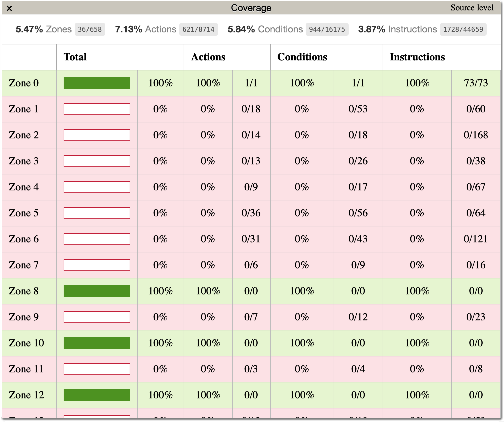
Task: Select the 0/43 conditions cell in Zone 6
Action: pos(358,239)
